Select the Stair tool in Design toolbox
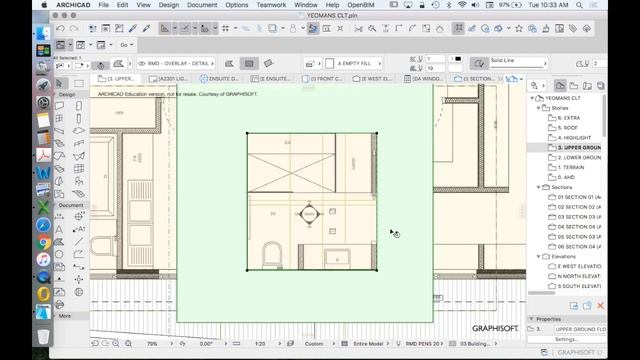 60,143
